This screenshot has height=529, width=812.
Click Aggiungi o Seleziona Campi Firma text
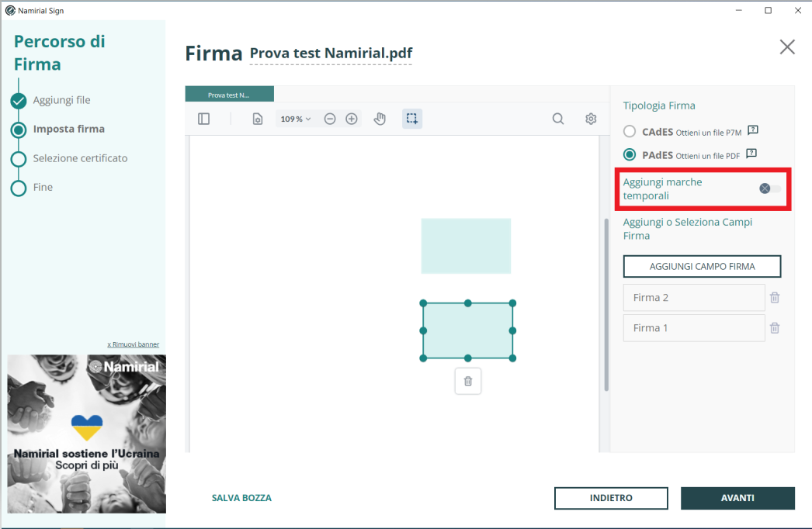click(687, 229)
